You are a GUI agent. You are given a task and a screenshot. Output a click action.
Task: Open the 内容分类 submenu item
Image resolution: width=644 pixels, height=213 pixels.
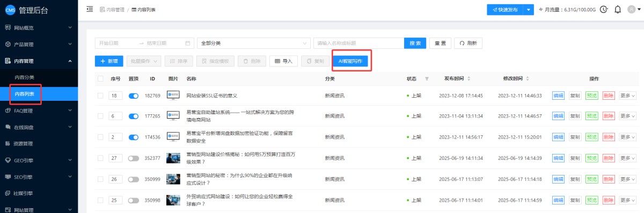(39, 77)
